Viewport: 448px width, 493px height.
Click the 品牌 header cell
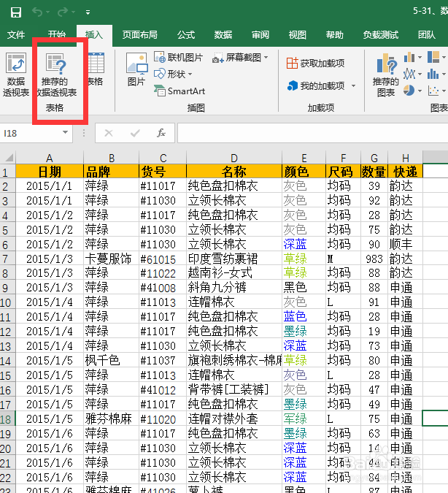(x=111, y=172)
